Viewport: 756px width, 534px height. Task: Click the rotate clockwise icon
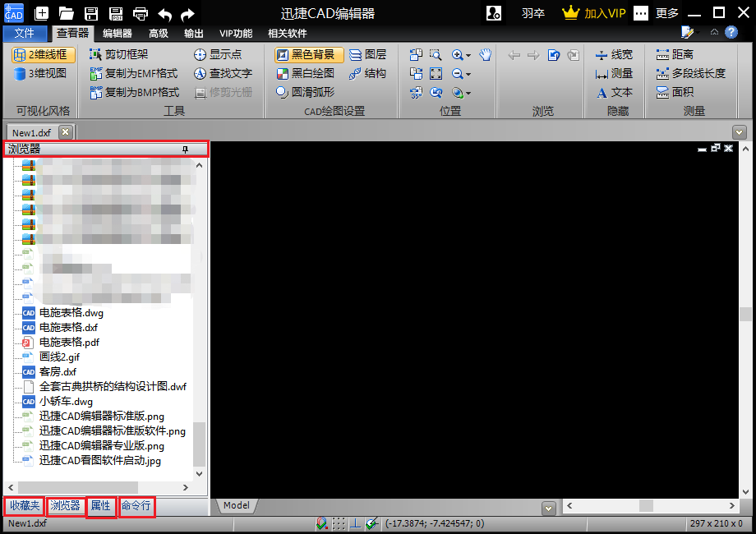[416, 73]
